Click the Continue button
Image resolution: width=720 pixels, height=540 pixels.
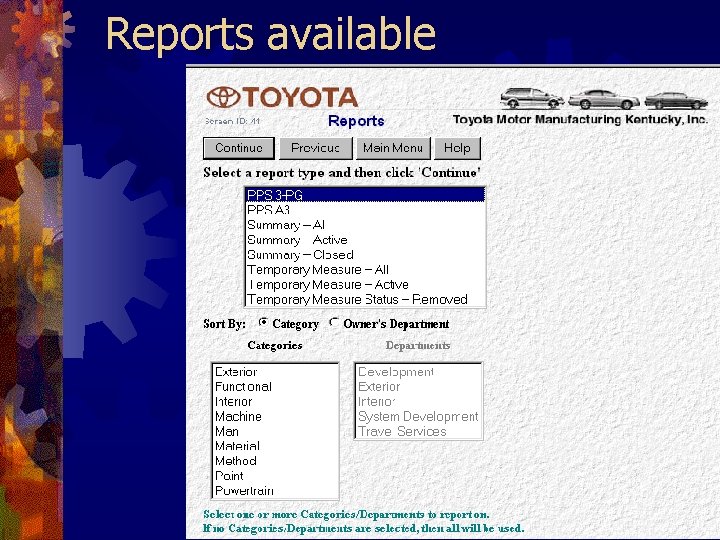(x=239, y=148)
